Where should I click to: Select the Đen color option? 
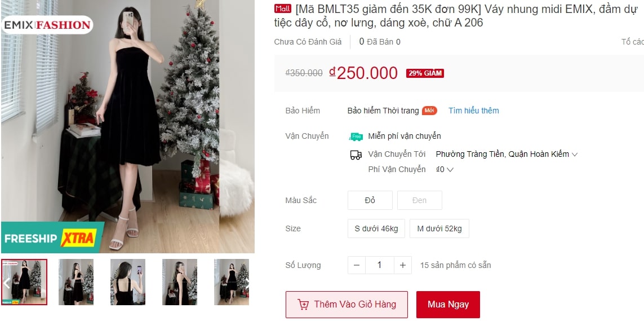(419, 200)
